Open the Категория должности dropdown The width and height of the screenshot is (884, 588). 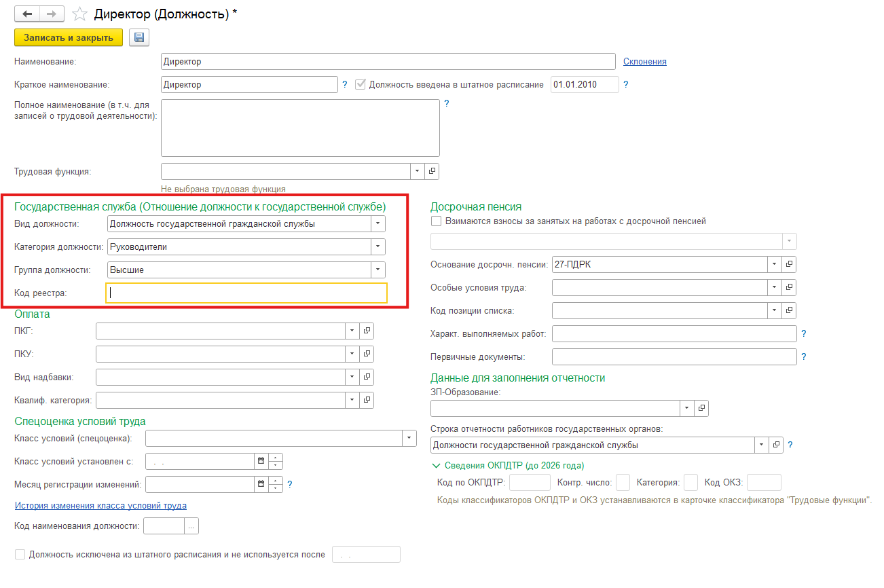(378, 247)
